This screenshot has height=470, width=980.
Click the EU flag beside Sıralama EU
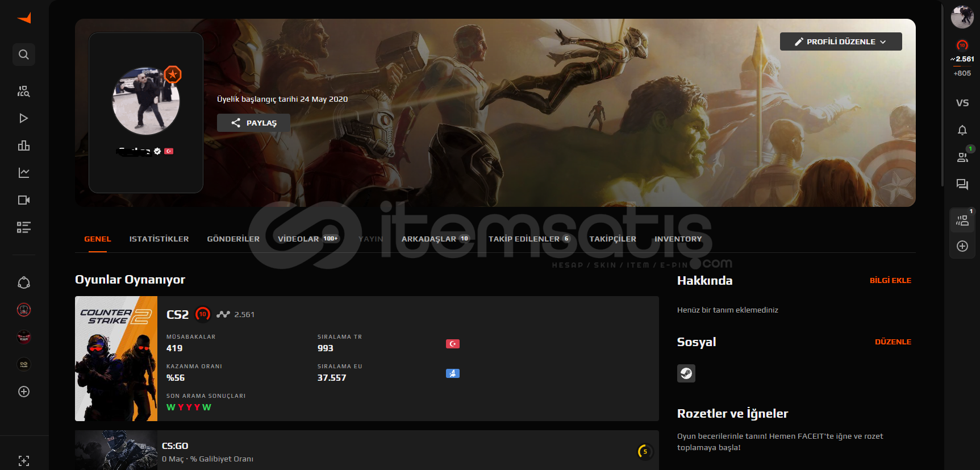pyautogui.click(x=453, y=373)
